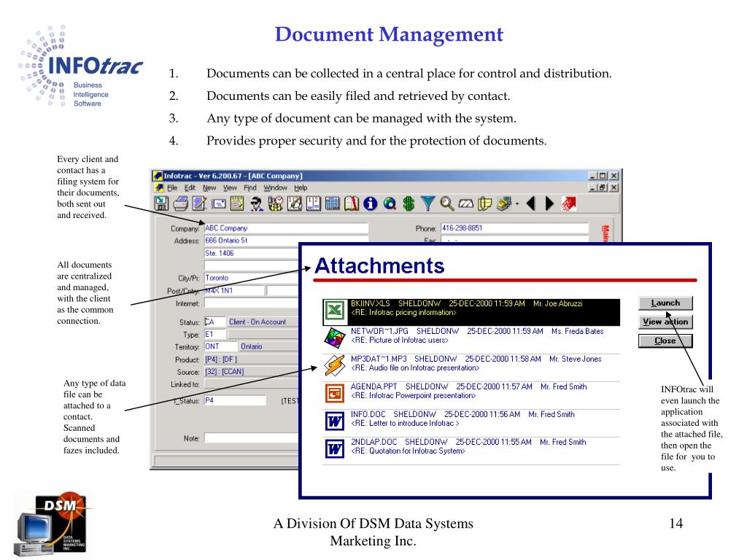Click the Address field 666 Ontario St
This screenshot has height=560, width=747.
tap(286, 241)
